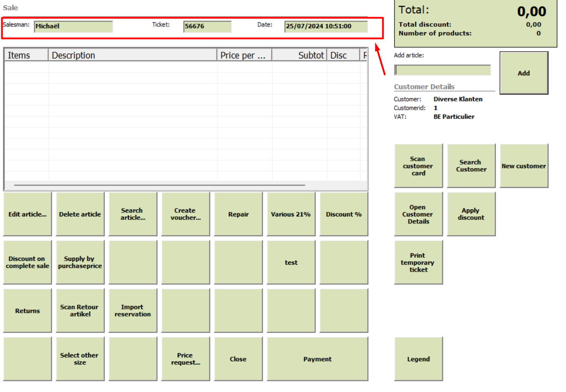
Task: Click the Close button
Action: click(x=239, y=359)
